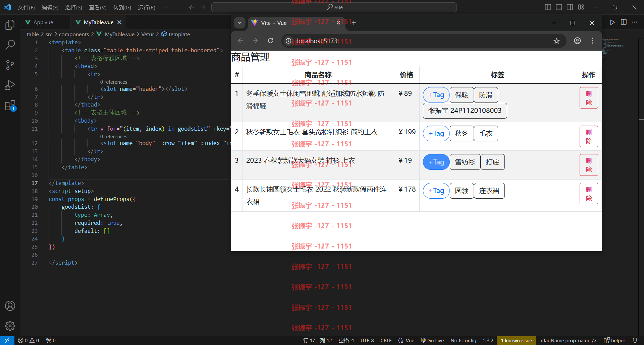Click the 保暖 tag

[462, 95]
